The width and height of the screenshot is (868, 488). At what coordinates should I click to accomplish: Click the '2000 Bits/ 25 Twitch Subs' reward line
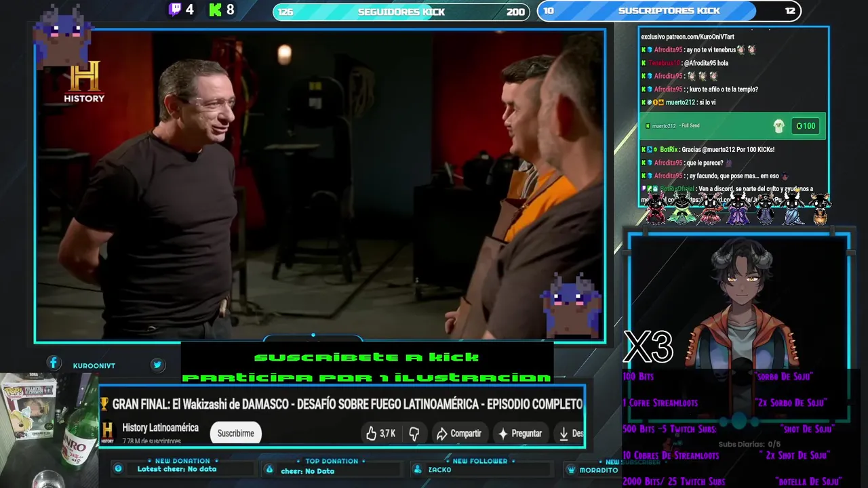(674, 482)
